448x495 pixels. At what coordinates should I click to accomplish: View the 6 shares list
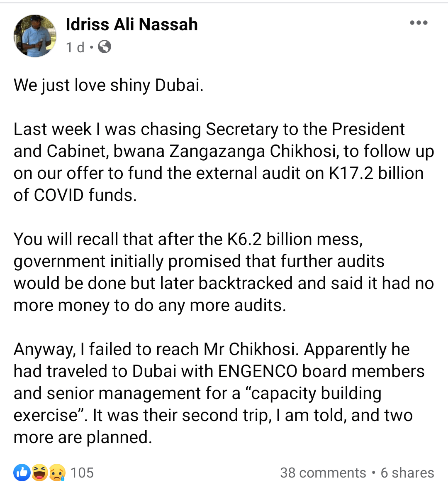(407, 473)
